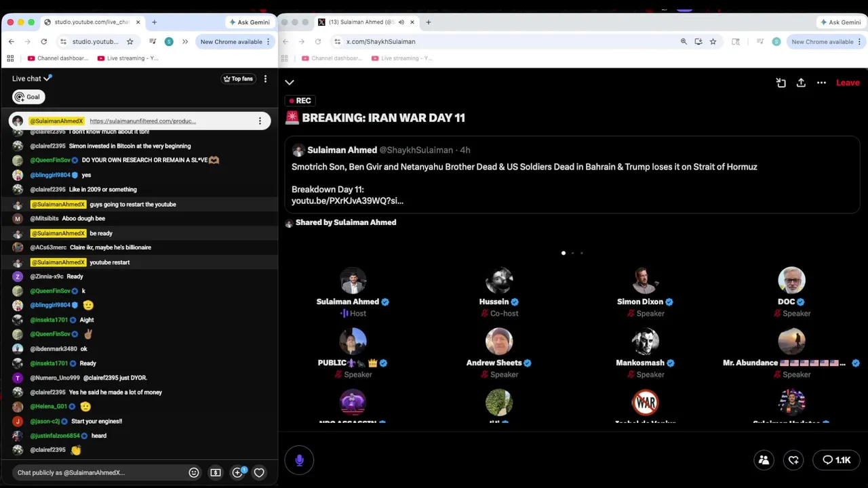Send a heart reaction in the Space
Viewport: 868px width, 488px height.
793,460
